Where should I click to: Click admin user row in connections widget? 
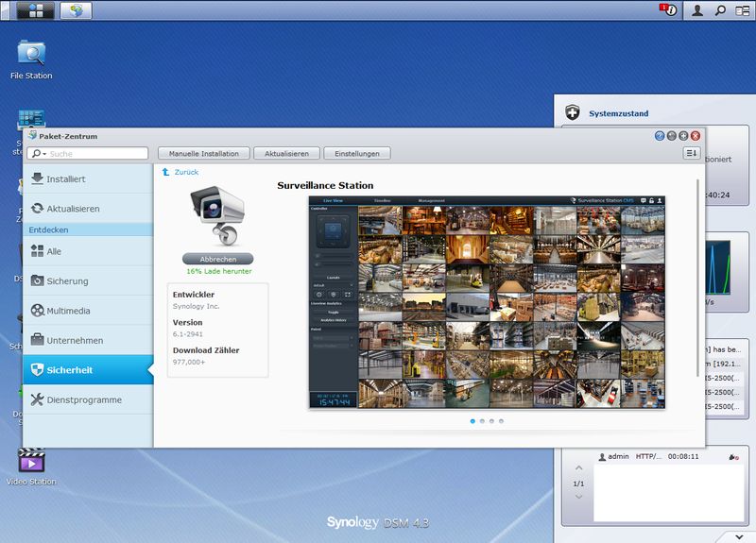click(x=670, y=456)
